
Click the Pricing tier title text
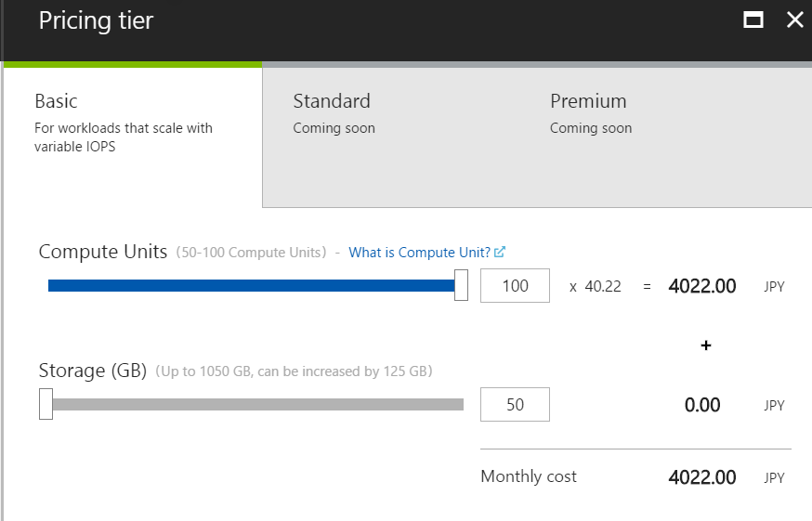tap(96, 21)
